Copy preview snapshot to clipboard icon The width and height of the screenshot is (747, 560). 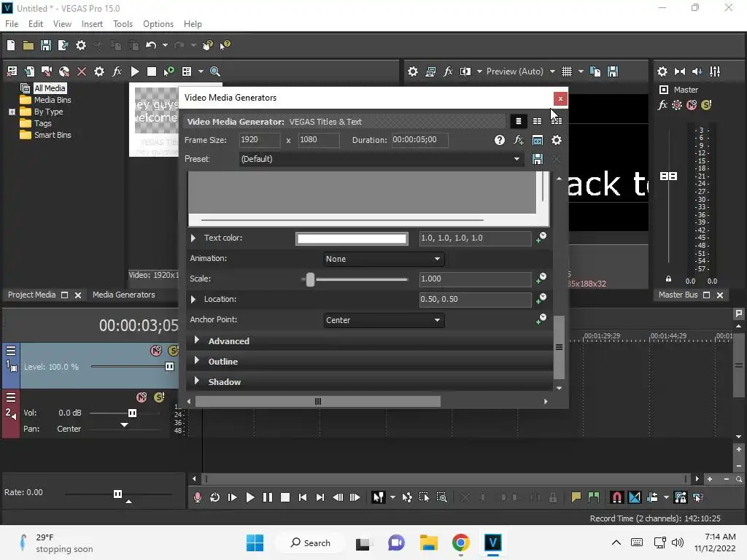[x=595, y=71]
